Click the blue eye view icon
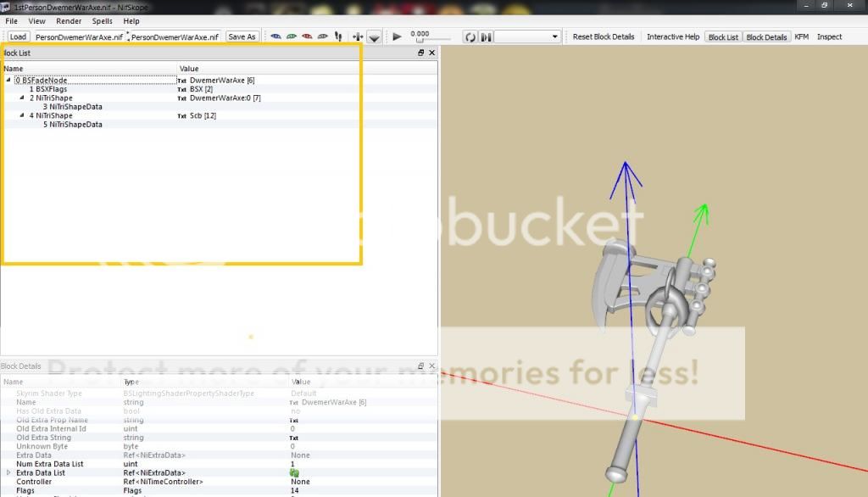Screen dimensions: 868x497 (x=275, y=37)
